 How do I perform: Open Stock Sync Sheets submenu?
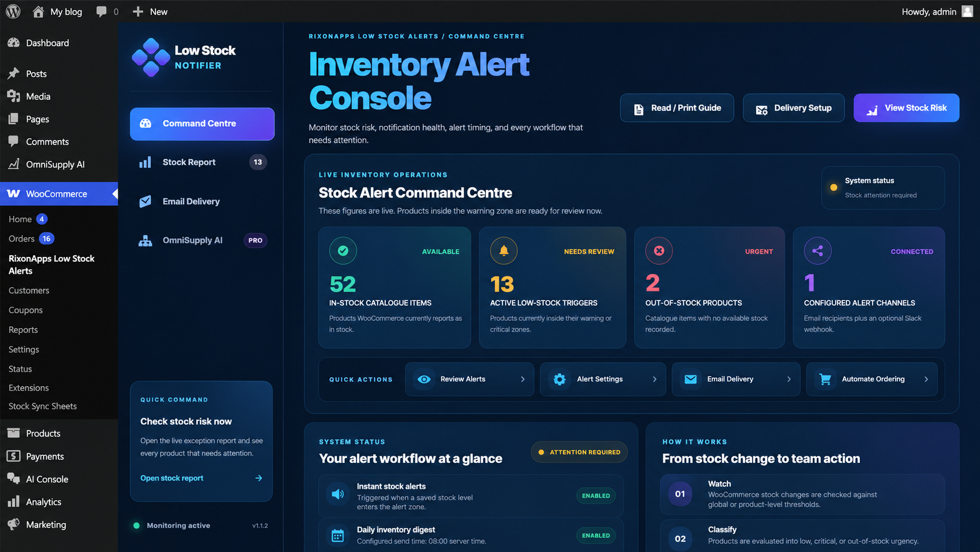43,406
